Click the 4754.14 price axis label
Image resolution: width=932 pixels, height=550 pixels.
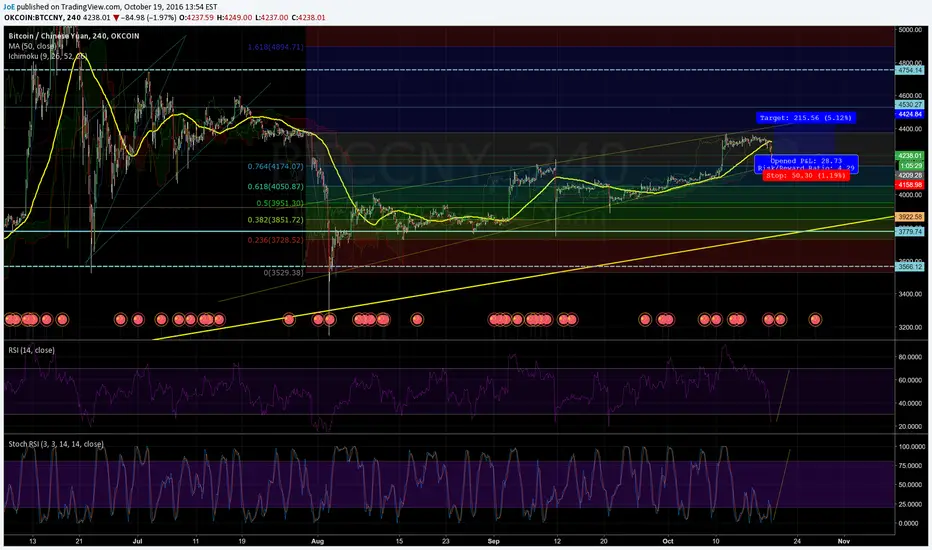click(x=910, y=70)
